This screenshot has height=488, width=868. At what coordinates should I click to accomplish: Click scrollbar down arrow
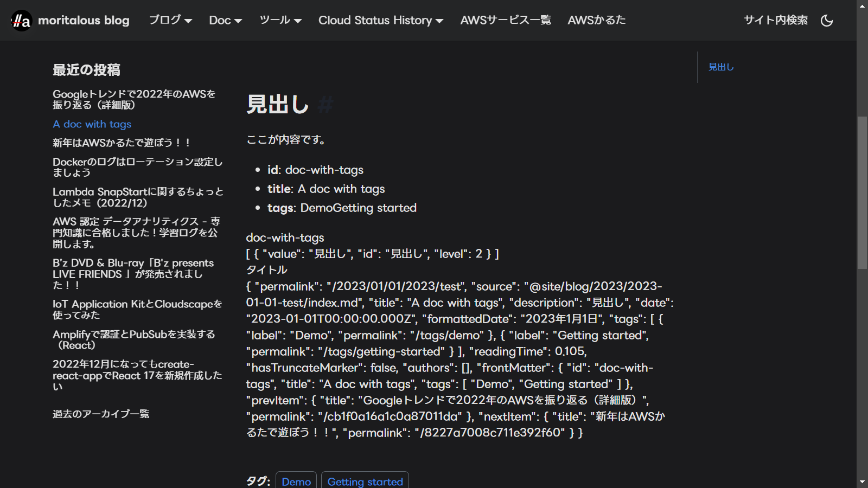[x=862, y=481]
